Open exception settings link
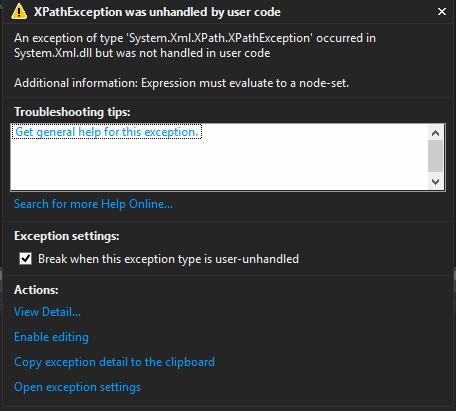This screenshot has height=411, width=456. 77,387
